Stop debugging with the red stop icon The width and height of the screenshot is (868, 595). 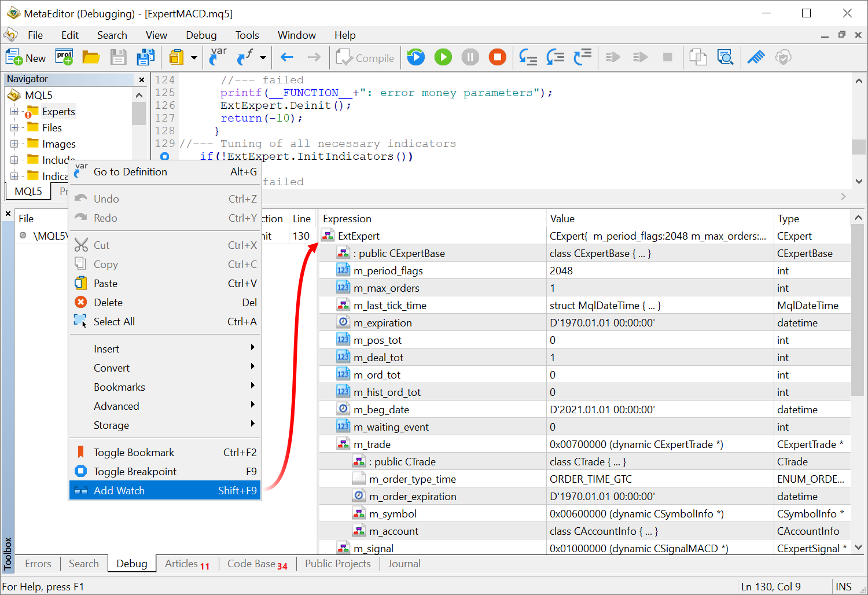pyautogui.click(x=497, y=57)
